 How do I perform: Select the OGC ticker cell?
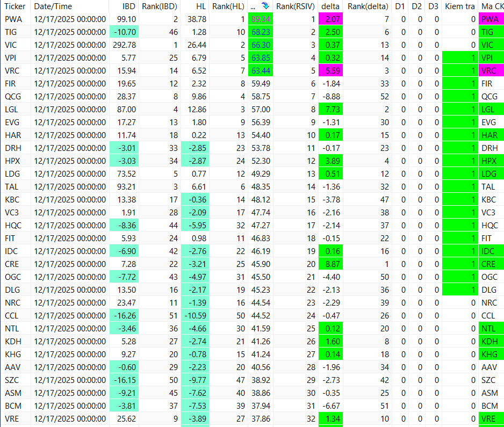16,277
